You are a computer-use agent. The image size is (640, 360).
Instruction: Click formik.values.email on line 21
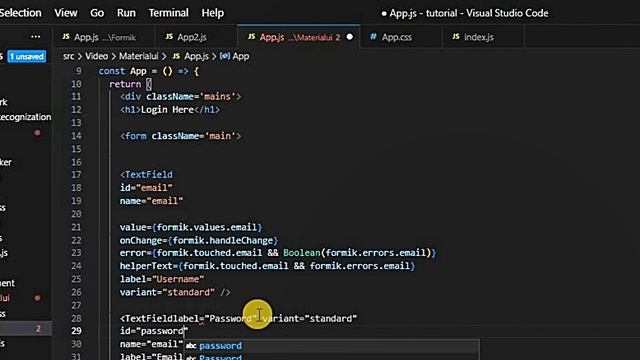pos(207,227)
